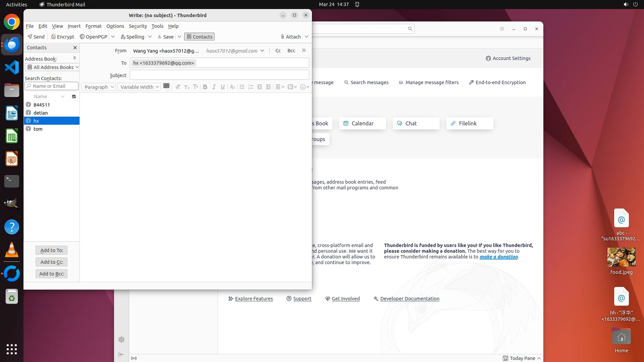The height and width of the screenshot is (362, 644).
Task: Click the text color swatch
Action: [166, 86]
